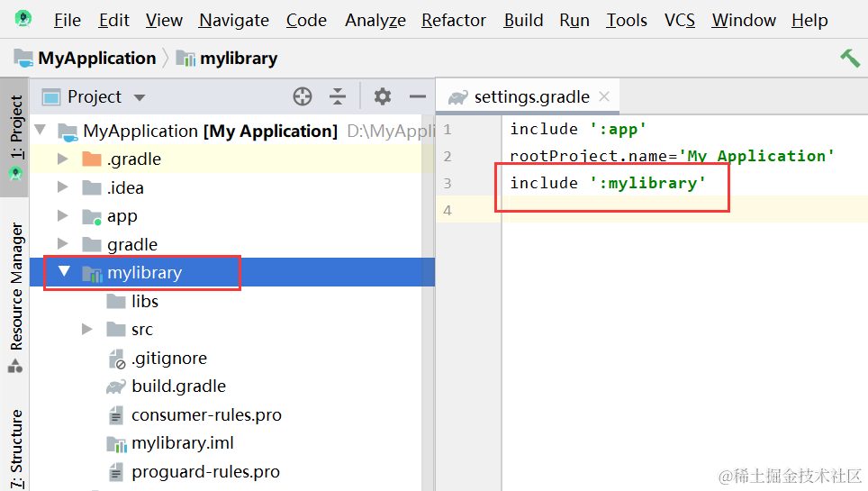Open the View menu
868x491 pixels.
coord(164,21)
